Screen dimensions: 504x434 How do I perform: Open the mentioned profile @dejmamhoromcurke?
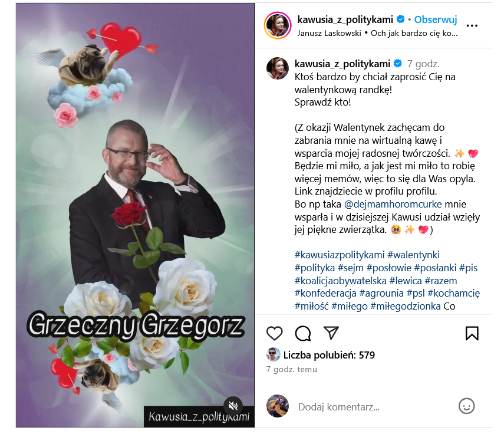[393, 204]
